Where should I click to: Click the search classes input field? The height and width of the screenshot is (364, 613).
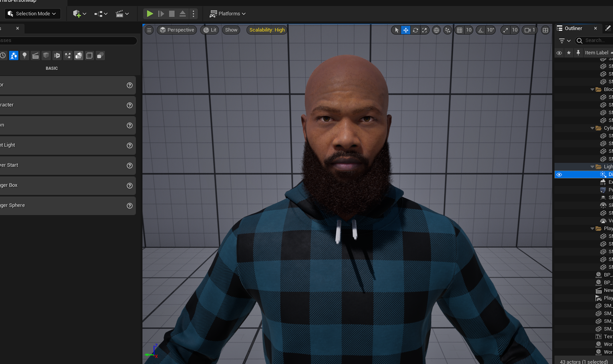[68, 40]
